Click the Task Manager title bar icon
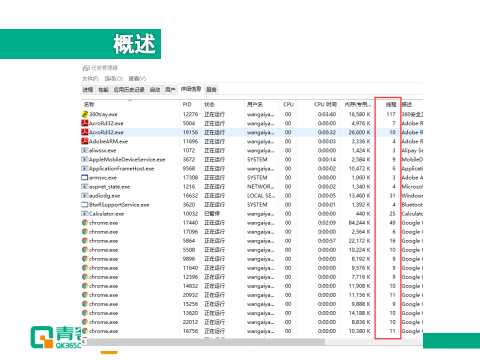Screen dimensions: 480x360 pyautogui.click(x=86, y=68)
